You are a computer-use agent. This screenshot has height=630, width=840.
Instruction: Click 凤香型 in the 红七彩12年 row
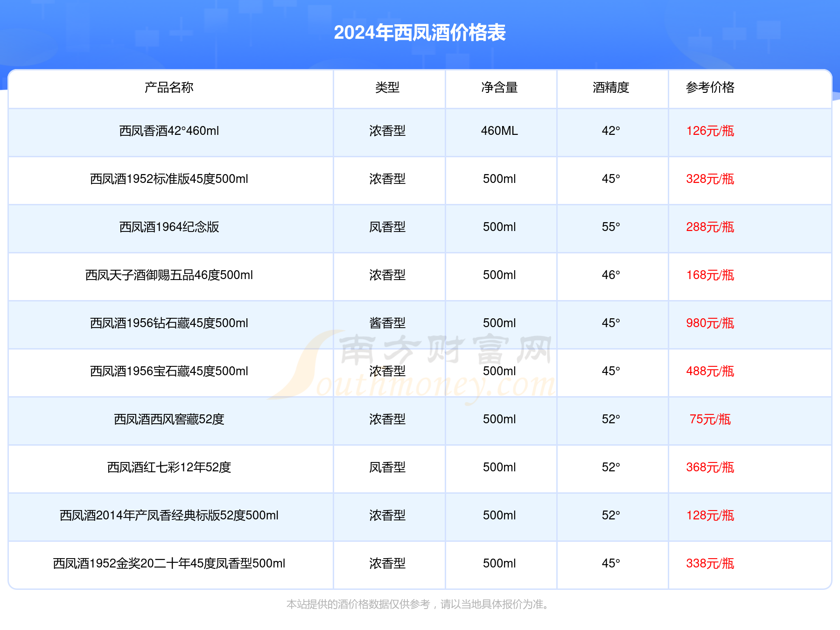[x=387, y=467]
